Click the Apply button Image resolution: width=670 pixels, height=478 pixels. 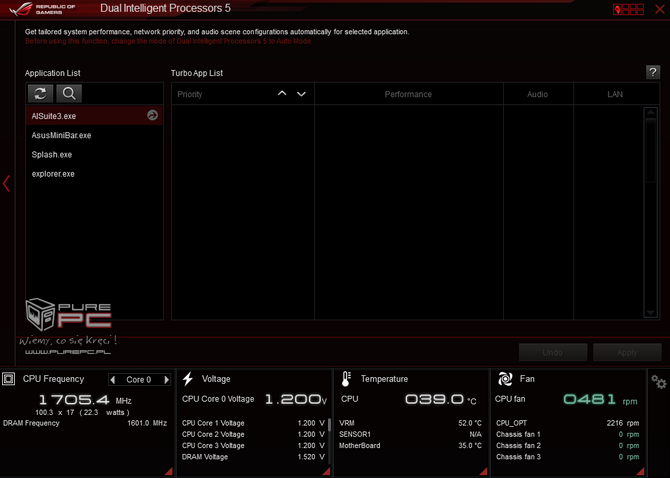click(627, 352)
